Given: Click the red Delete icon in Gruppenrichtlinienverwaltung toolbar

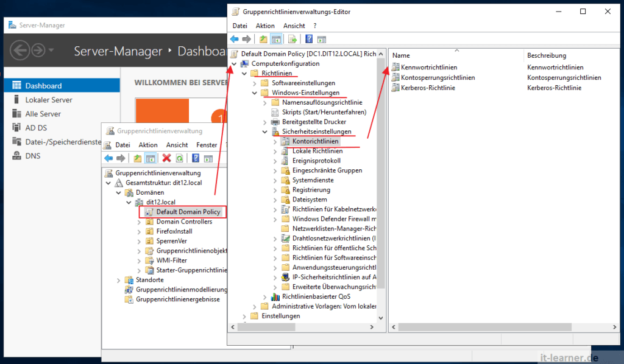Looking at the screenshot, I should click(x=166, y=158).
